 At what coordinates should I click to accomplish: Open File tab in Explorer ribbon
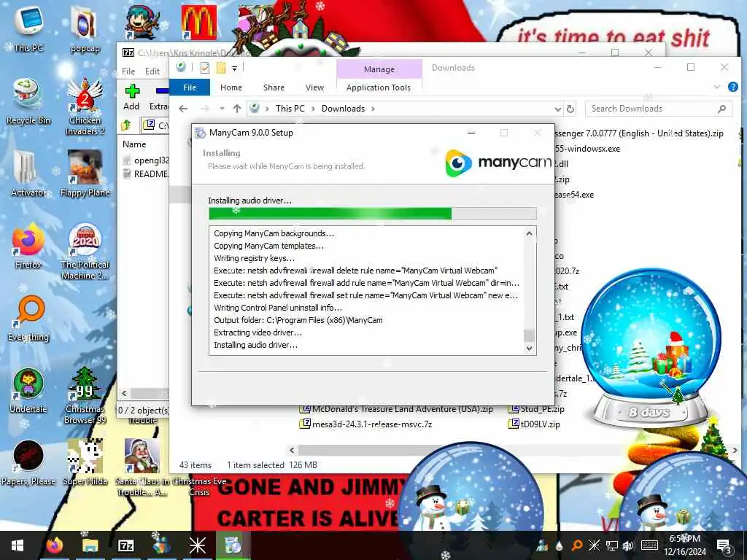tap(190, 87)
